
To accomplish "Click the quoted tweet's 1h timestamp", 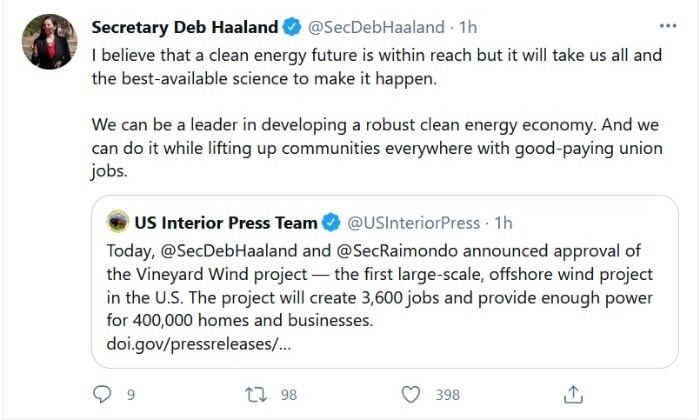I will tap(503, 222).
